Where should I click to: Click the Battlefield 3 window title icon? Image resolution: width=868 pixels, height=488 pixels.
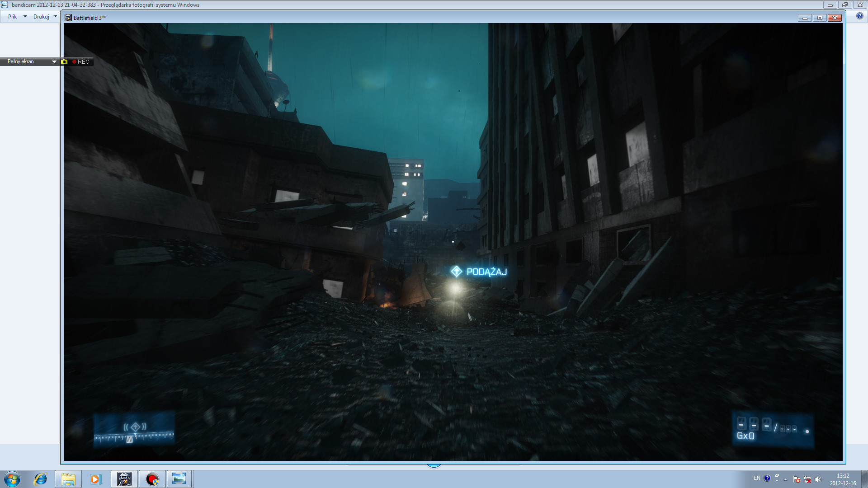coord(68,18)
